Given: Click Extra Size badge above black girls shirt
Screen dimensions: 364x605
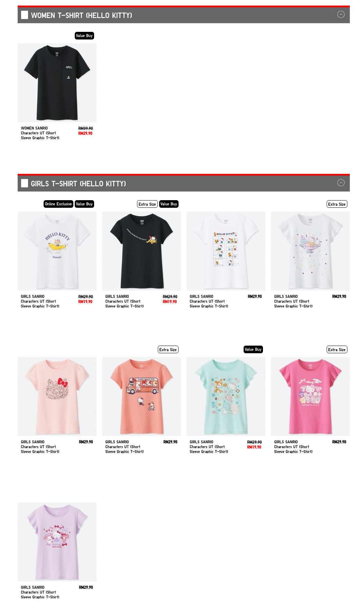Looking at the screenshot, I should tap(147, 204).
